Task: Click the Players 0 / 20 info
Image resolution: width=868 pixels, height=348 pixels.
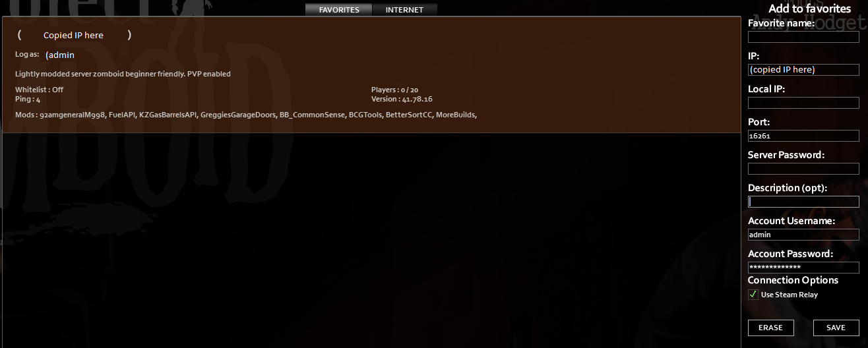Action: [395, 90]
